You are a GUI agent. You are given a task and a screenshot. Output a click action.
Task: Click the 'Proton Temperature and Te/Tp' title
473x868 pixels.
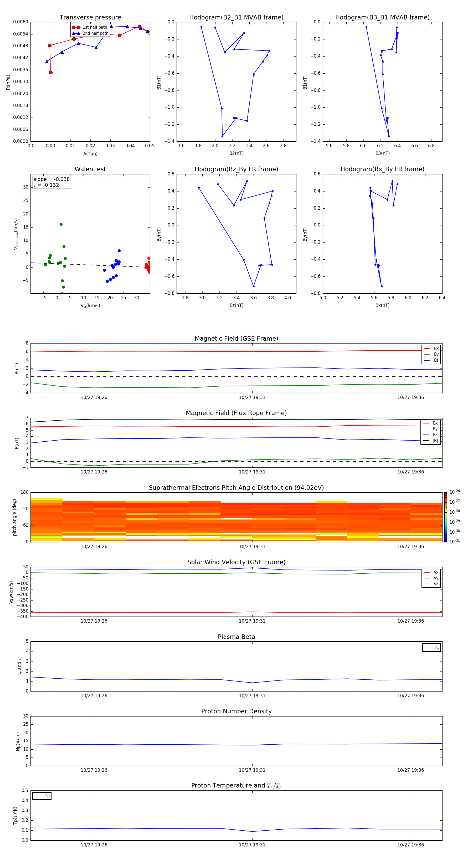[x=236, y=785]
